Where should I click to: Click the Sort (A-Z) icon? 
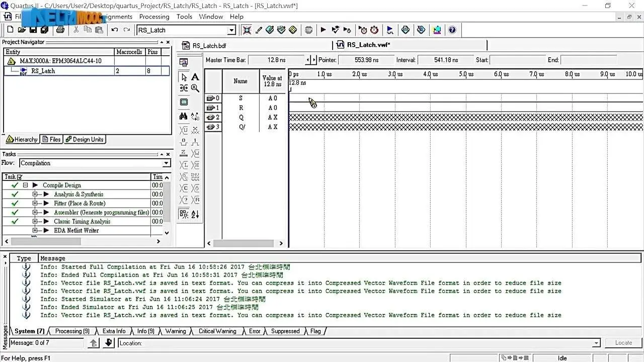click(195, 214)
